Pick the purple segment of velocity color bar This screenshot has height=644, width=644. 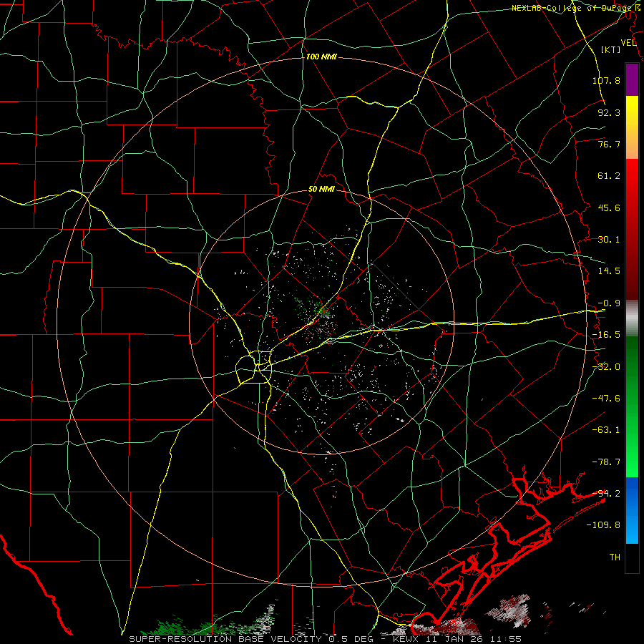point(632,79)
